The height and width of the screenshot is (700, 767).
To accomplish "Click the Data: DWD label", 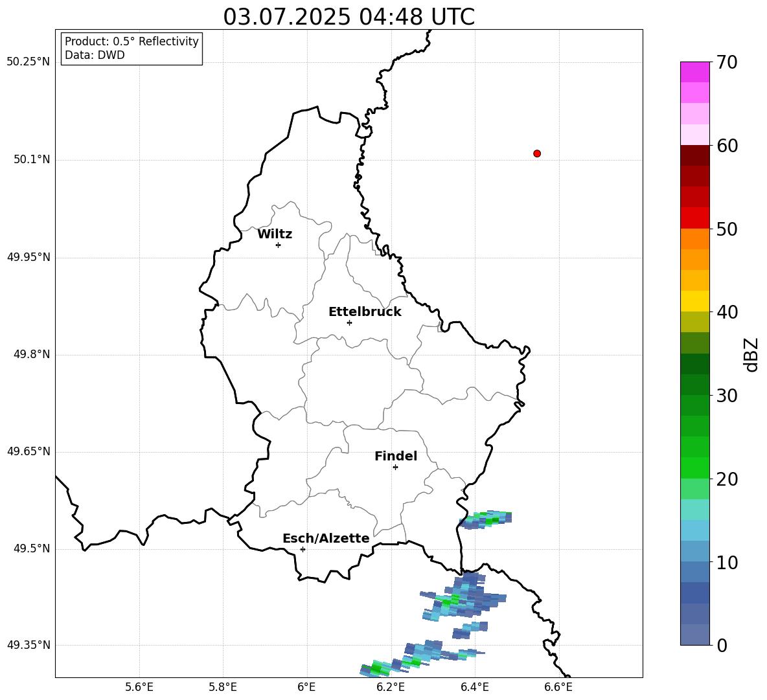I will pos(95,55).
